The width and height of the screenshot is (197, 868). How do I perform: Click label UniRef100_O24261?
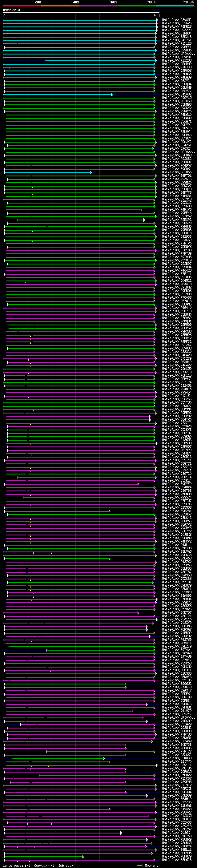coord(177,145)
